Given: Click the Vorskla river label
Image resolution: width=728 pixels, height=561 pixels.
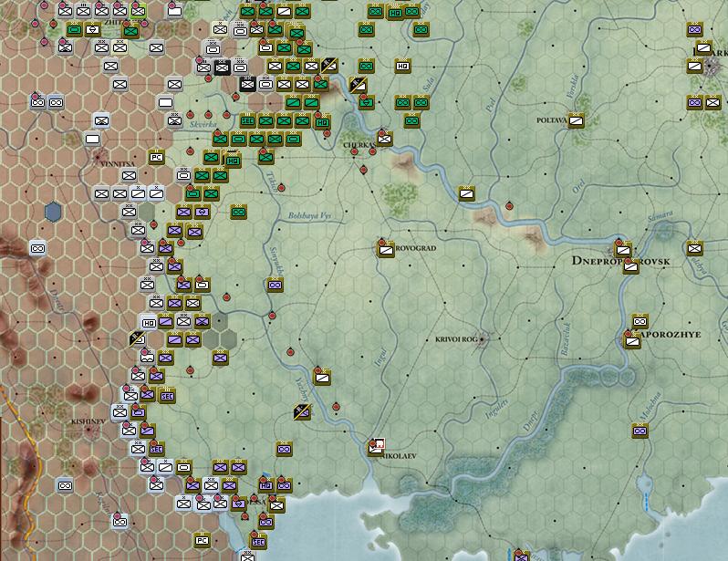Looking at the screenshot, I should coord(572,87).
